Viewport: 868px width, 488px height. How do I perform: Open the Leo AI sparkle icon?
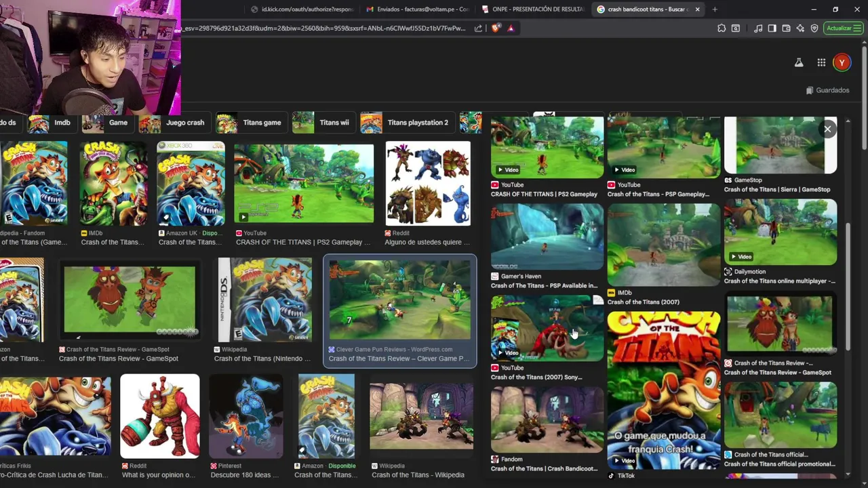(x=800, y=28)
